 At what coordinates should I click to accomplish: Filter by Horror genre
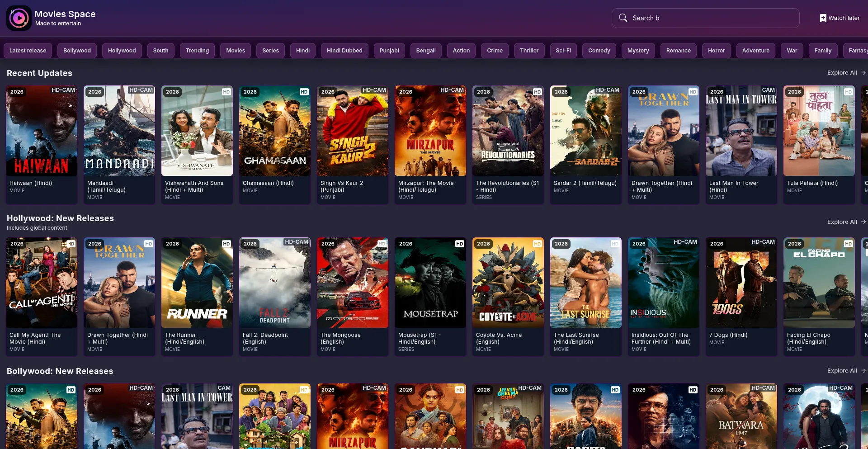pos(716,51)
